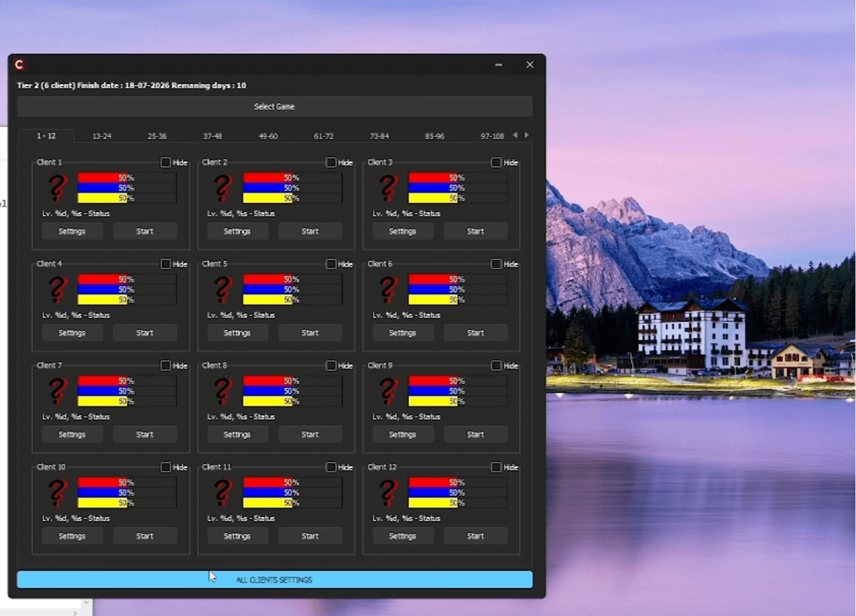Image resolution: width=856 pixels, height=616 pixels.
Task: Switch to the 61-72 clients tab
Action: pos(323,136)
